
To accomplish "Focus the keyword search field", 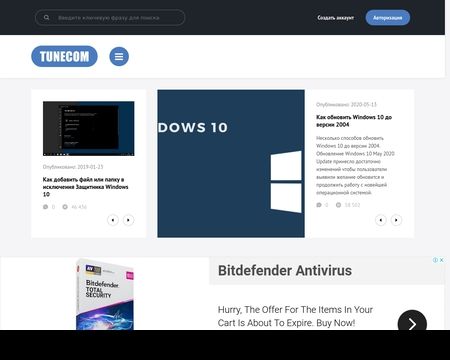I will point(110,17).
